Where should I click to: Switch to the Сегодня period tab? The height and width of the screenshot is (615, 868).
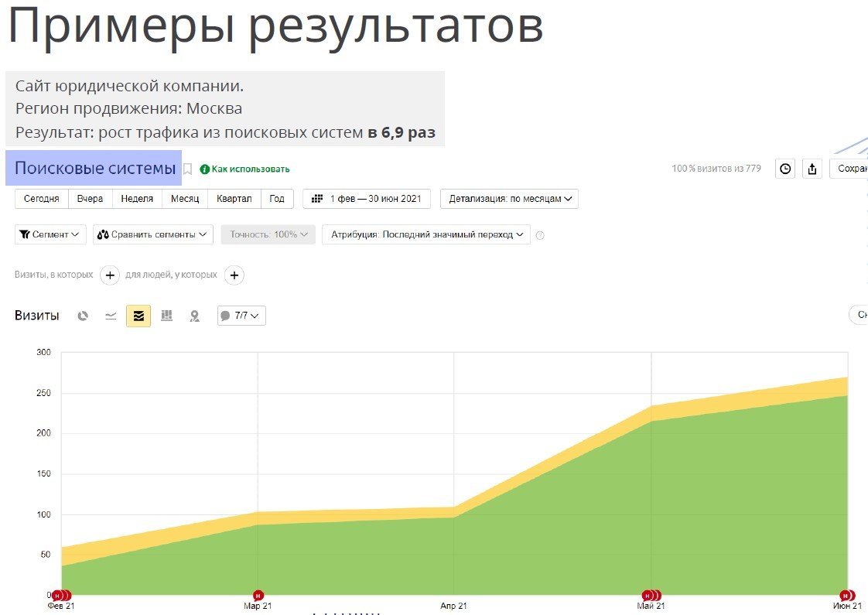(x=41, y=199)
